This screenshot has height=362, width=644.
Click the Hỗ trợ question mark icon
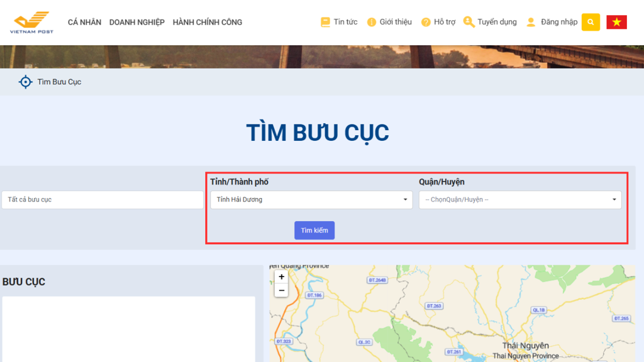tap(426, 22)
